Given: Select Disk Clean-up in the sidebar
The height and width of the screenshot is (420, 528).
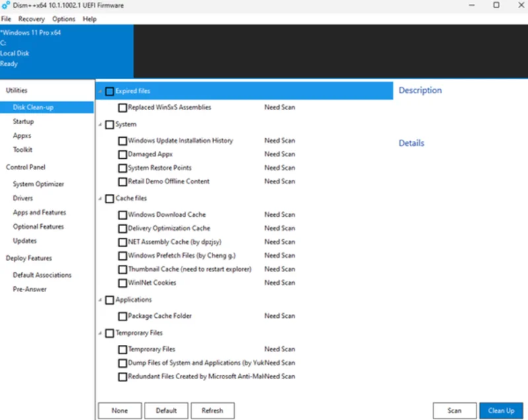Looking at the screenshot, I should coord(47,107).
